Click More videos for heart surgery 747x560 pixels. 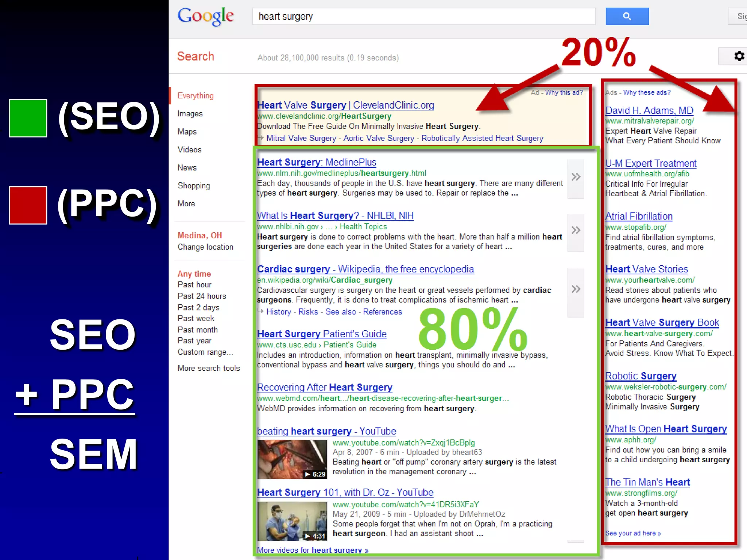coord(313,550)
